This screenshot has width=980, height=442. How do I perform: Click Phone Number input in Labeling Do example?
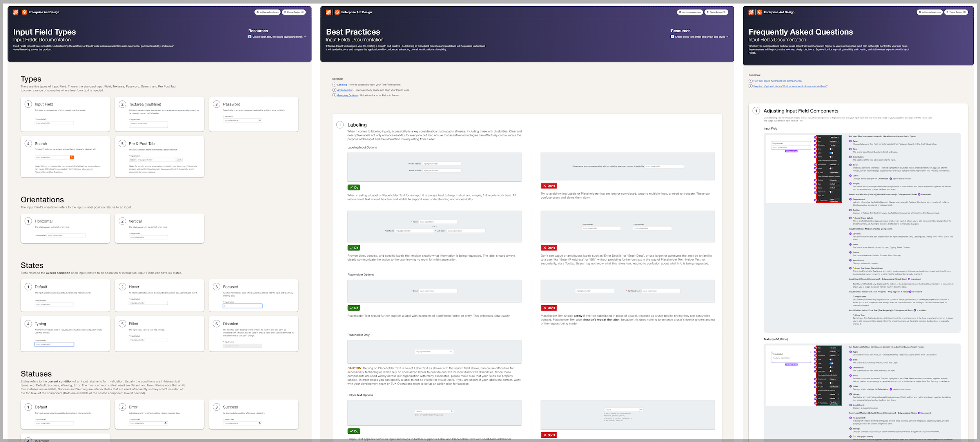tap(442, 171)
